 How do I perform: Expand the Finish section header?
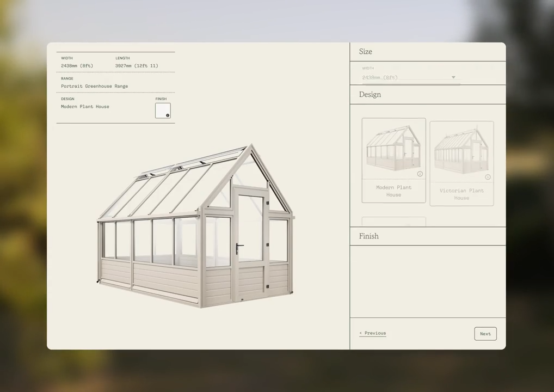369,236
